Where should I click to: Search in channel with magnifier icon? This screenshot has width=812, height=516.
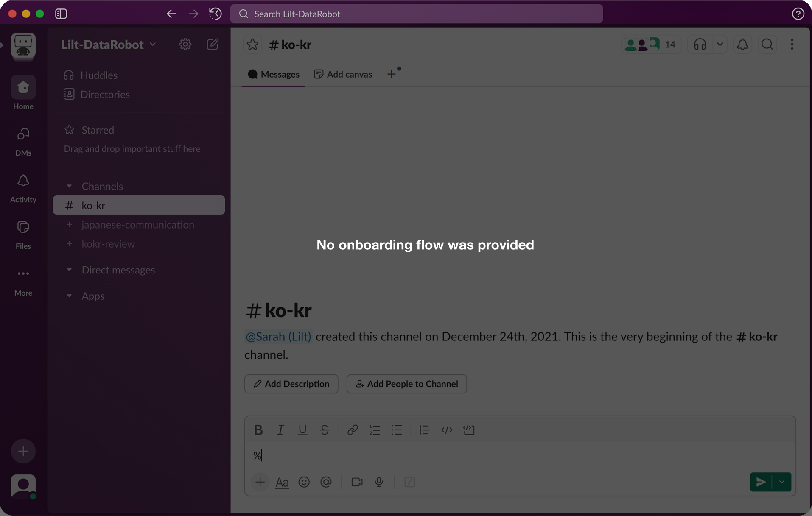[x=767, y=45]
